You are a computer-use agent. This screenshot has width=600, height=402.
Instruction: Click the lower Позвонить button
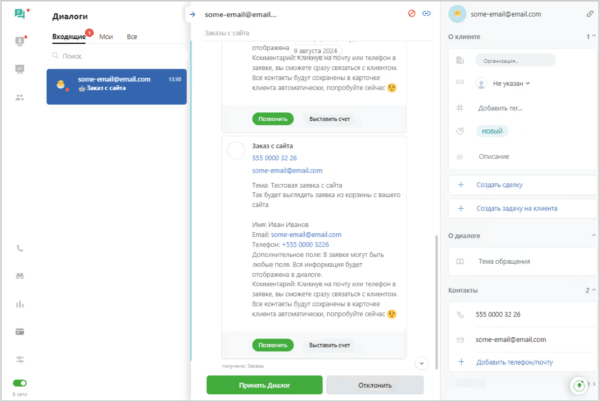pyautogui.click(x=273, y=345)
